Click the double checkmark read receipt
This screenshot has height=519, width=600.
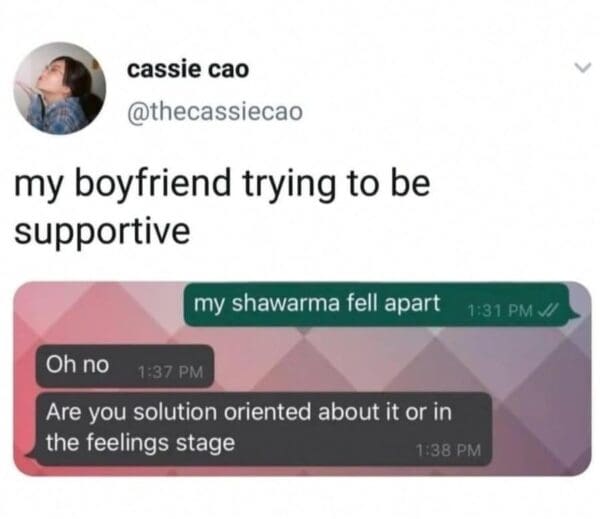point(548,310)
